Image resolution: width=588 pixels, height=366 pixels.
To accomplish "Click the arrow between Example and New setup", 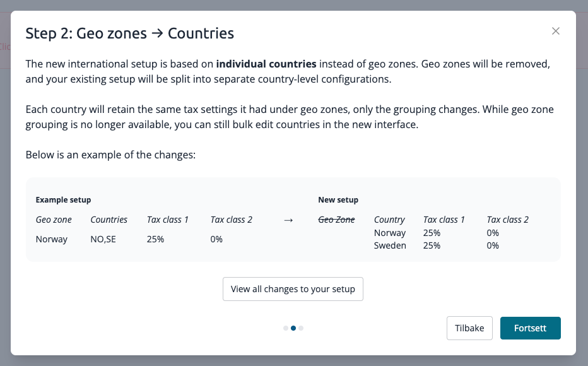I will (x=288, y=220).
